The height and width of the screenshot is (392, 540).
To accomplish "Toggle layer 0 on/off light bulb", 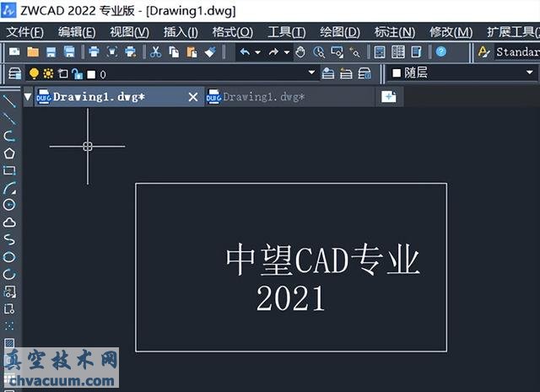I will point(35,73).
